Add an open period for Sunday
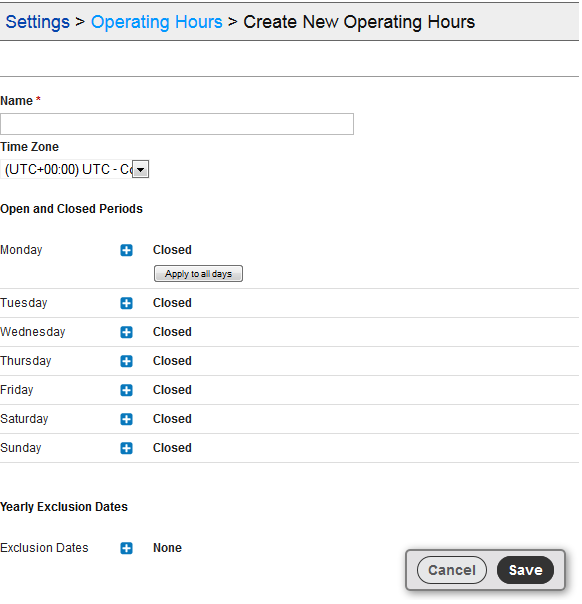Viewport: 582px width, 604px height. click(x=126, y=448)
